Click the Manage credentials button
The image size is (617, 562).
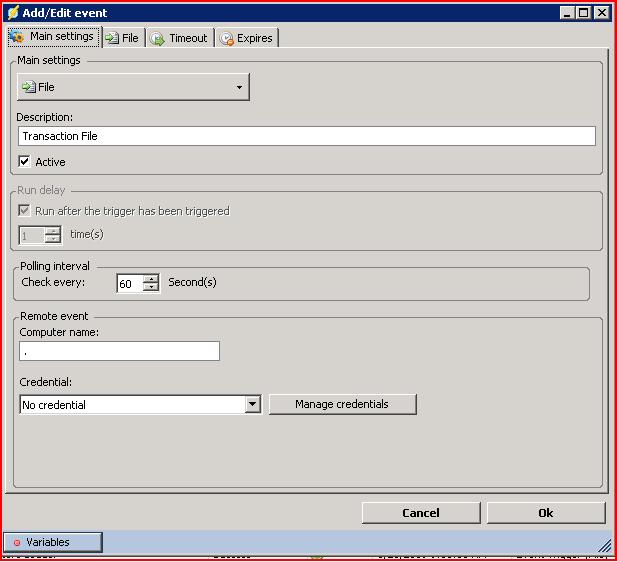tap(342, 404)
